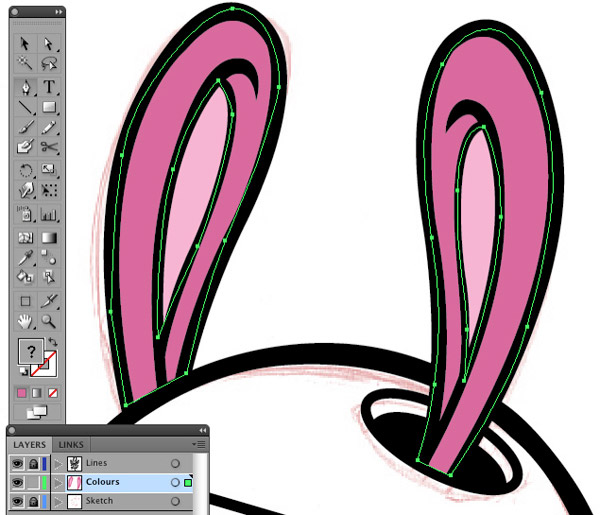This screenshot has height=515, width=600.
Task: Hide the Lines layer via eye icon
Action: 17,464
